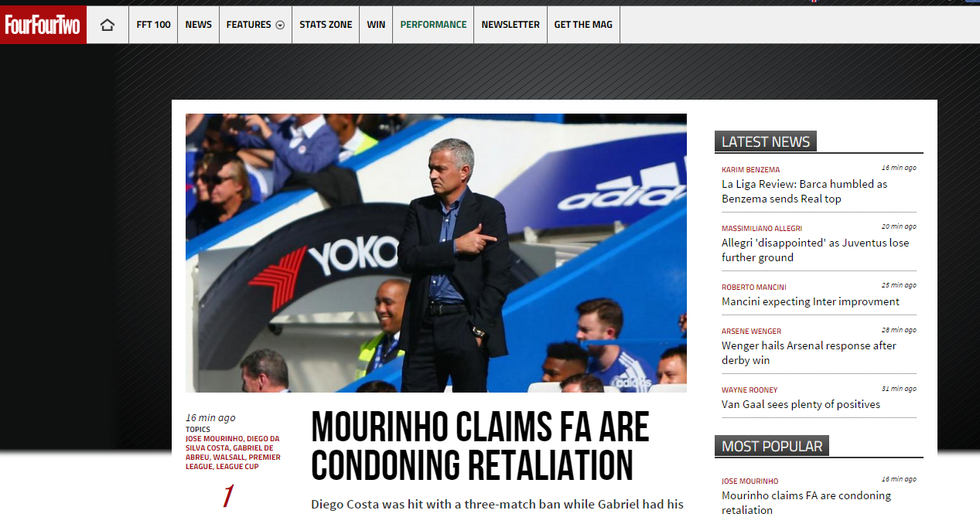
Task: Open Wenger hails Arsenal response article
Action: pyautogui.click(x=809, y=352)
